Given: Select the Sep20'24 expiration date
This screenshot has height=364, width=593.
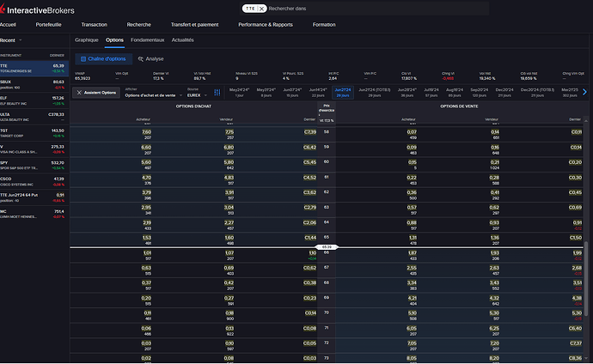Looking at the screenshot, I should [479, 92].
